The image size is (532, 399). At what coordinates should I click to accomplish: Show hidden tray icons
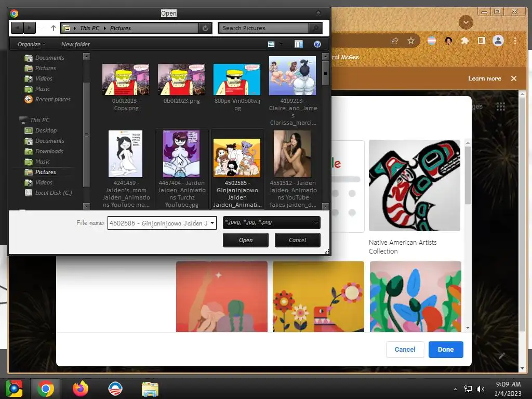pos(455,389)
